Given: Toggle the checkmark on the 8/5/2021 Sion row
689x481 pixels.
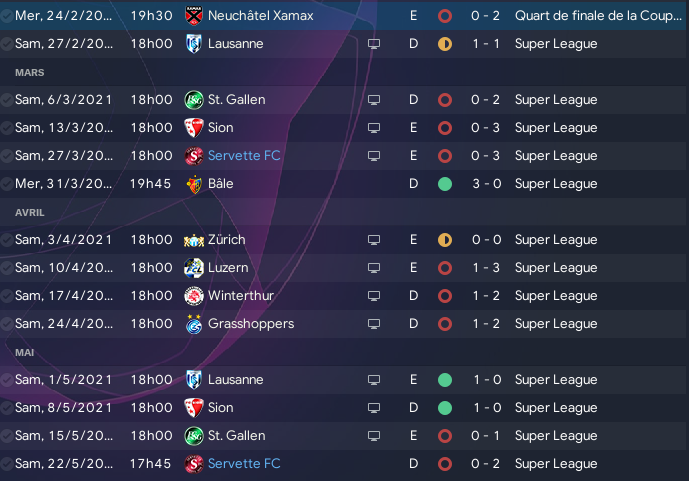Looking at the screenshot, I should (7, 408).
